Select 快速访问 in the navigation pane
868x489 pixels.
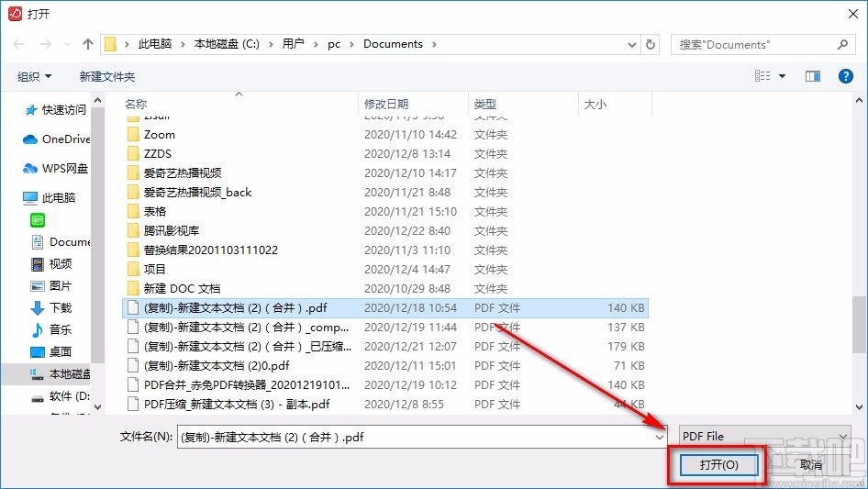[55, 110]
